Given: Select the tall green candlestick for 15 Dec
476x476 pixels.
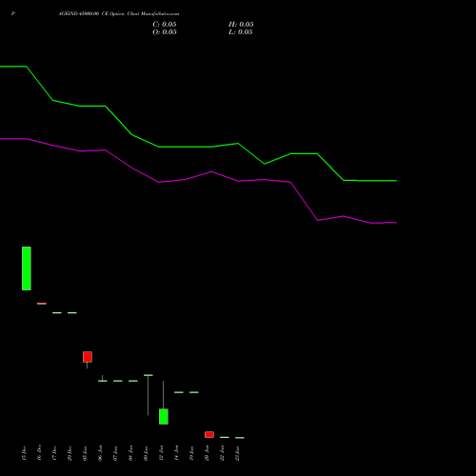Looking at the screenshot, I should 27,268.
